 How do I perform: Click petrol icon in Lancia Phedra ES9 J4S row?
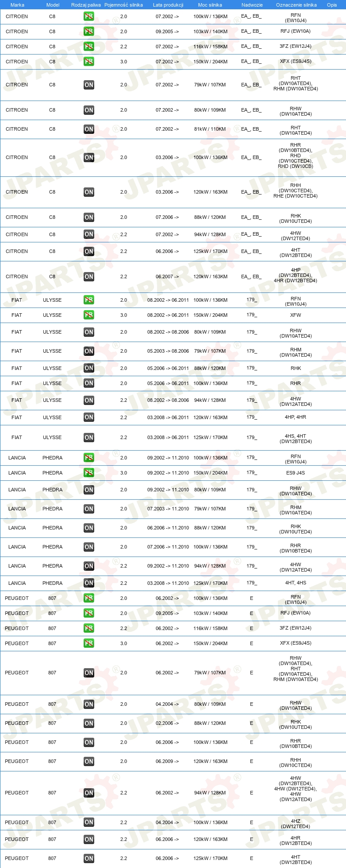[89, 473]
